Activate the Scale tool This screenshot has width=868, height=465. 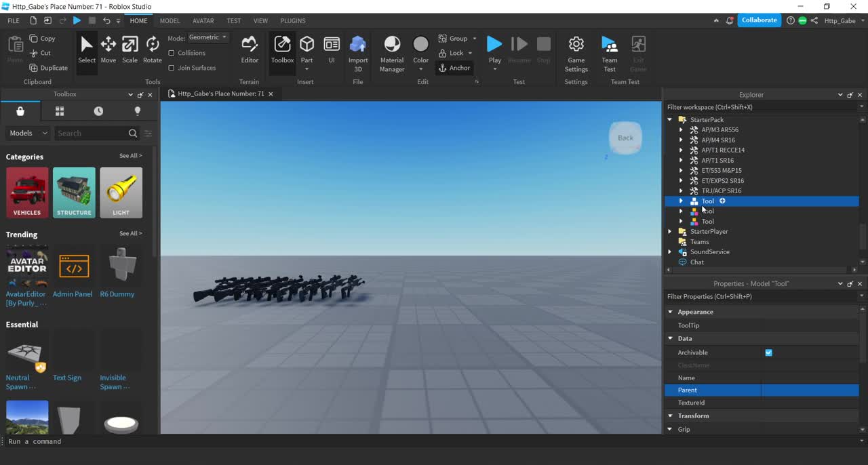(130, 49)
